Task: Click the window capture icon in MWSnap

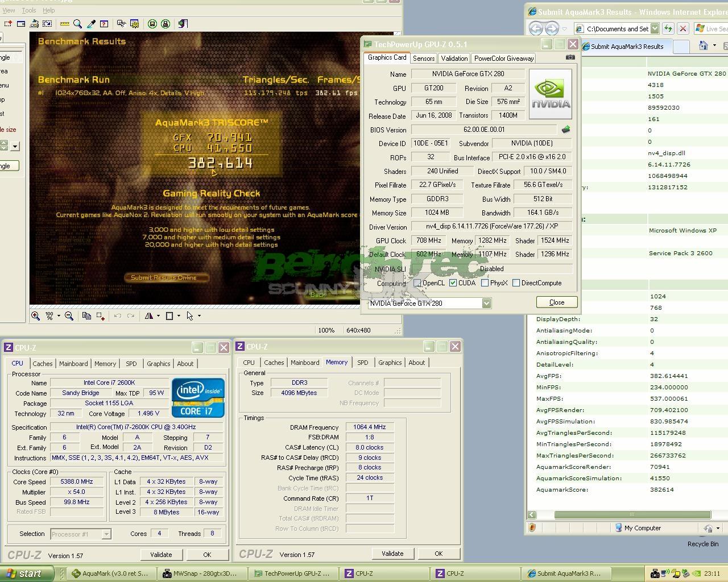Action: click(21, 24)
